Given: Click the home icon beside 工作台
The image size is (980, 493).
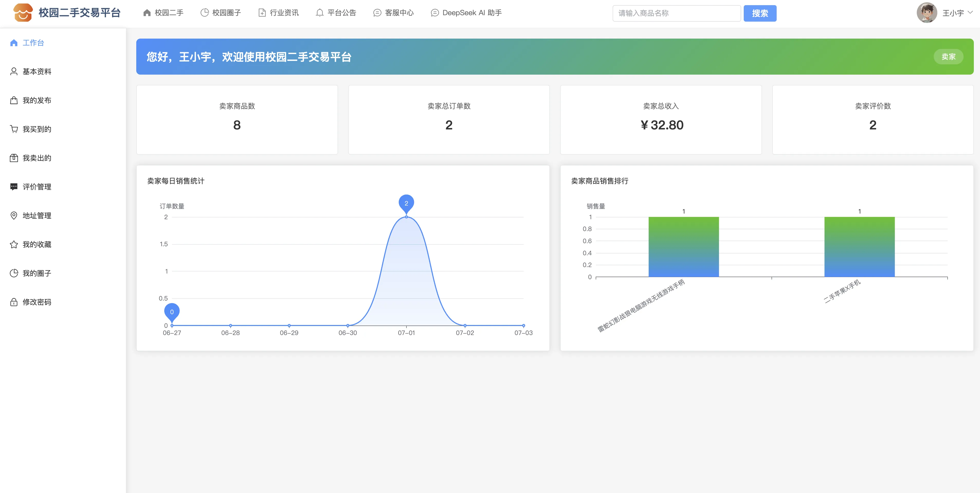Looking at the screenshot, I should [14, 43].
